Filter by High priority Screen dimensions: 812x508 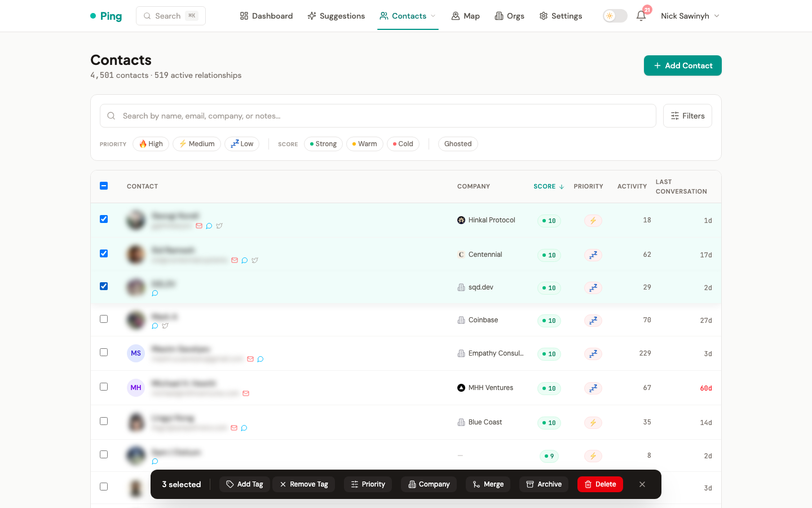151,144
